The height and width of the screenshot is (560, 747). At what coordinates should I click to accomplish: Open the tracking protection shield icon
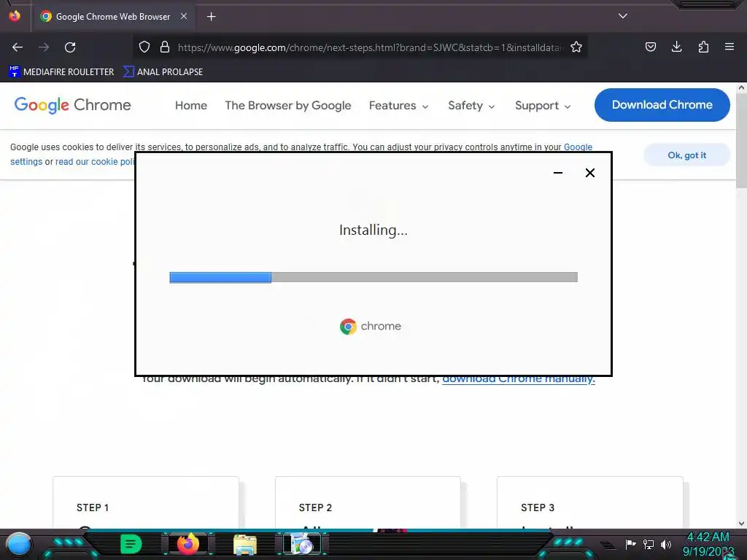tap(144, 47)
